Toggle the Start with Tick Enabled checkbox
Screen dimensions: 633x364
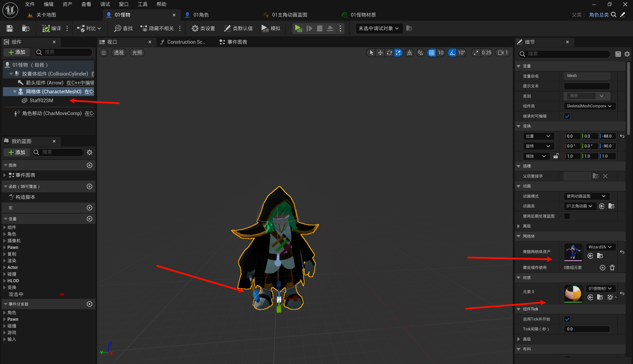(x=567, y=319)
